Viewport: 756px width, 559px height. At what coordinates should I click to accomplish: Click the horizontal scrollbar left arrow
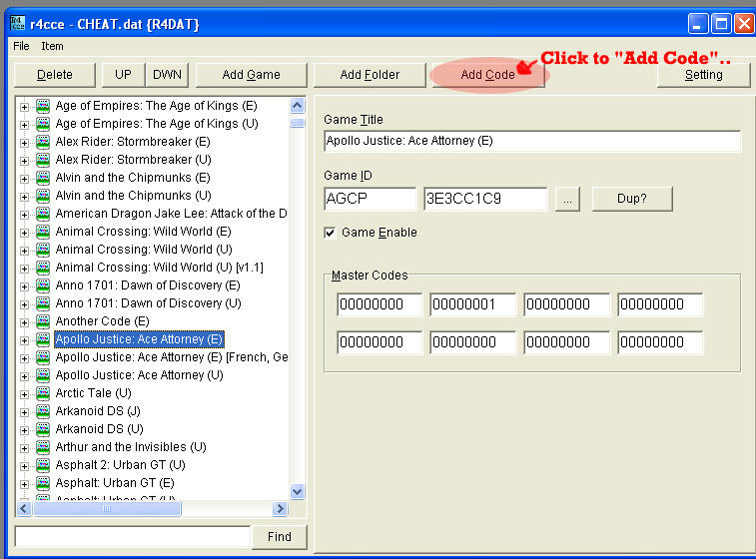pyautogui.click(x=25, y=508)
